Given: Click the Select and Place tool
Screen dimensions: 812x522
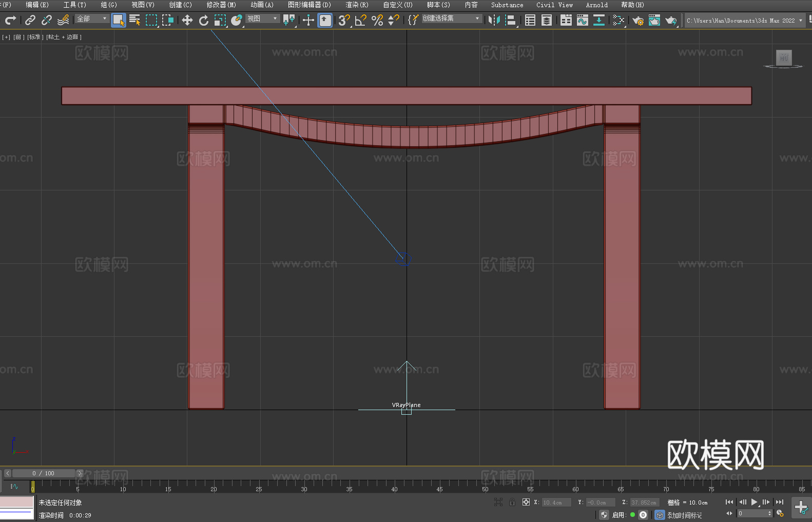Looking at the screenshot, I should pos(237,20).
